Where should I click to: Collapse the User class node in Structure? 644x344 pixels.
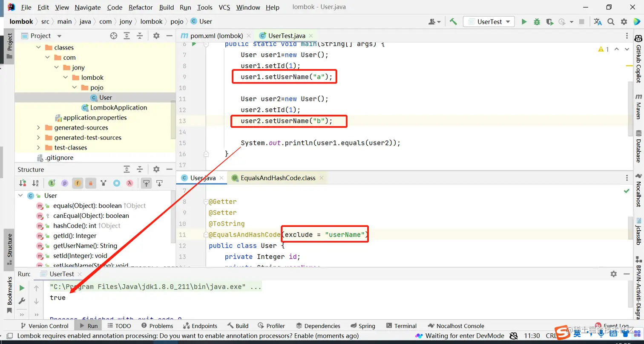coord(20,195)
